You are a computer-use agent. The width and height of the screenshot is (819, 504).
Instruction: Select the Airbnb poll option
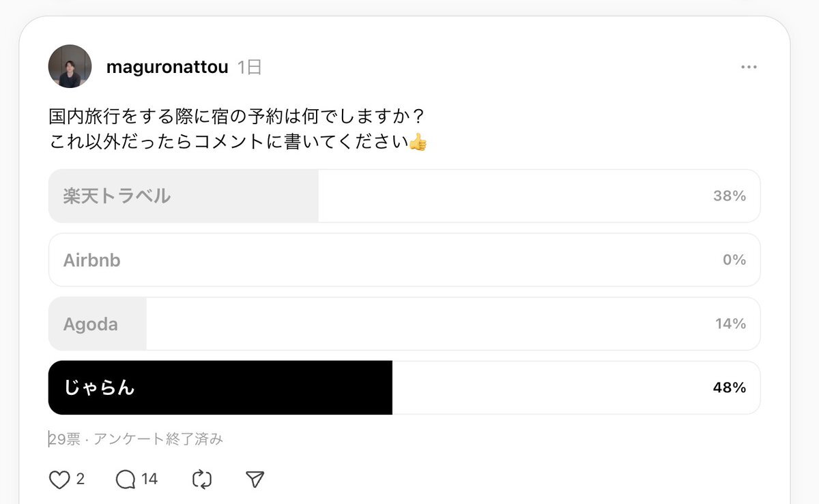tap(404, 260)
